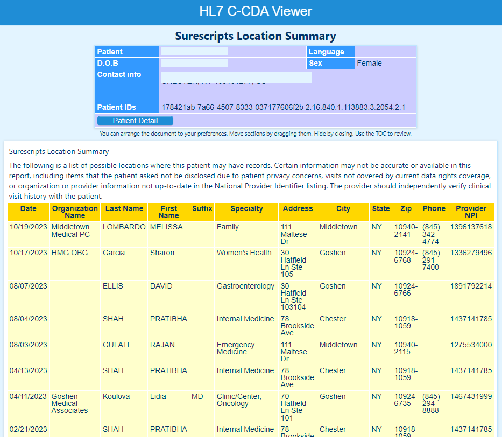Select the Organization Name column header
Image resolution: width=502 pixels, height=448 pixels.
[75, 212]
